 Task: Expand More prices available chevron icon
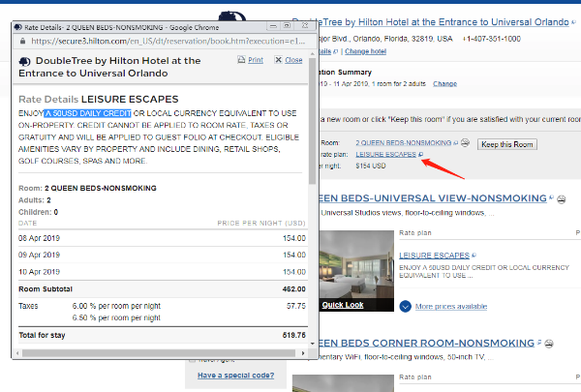[406, 307]
